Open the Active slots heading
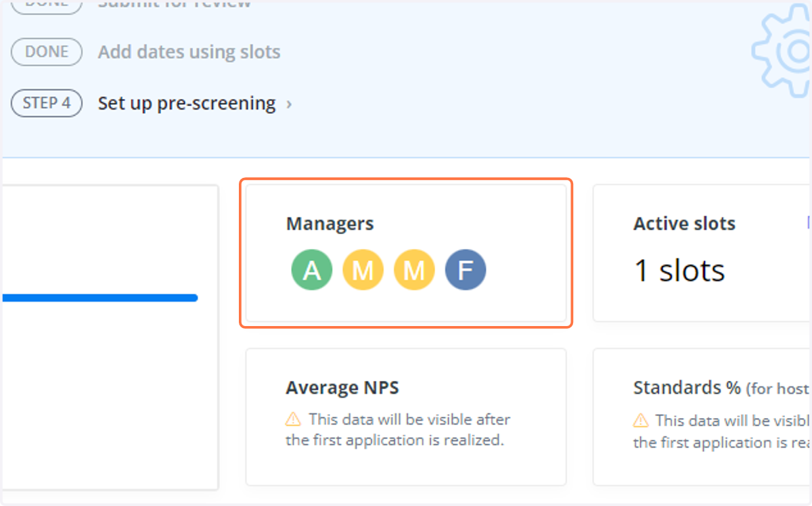Image resolution: width=812 pixels, height=506 pixels. tap(684, 223)
